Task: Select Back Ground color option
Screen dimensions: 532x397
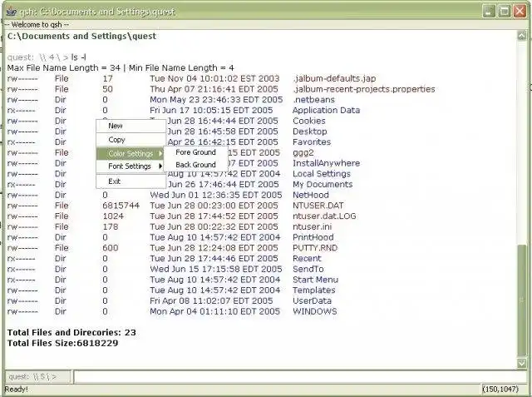Action: [195, 165]
